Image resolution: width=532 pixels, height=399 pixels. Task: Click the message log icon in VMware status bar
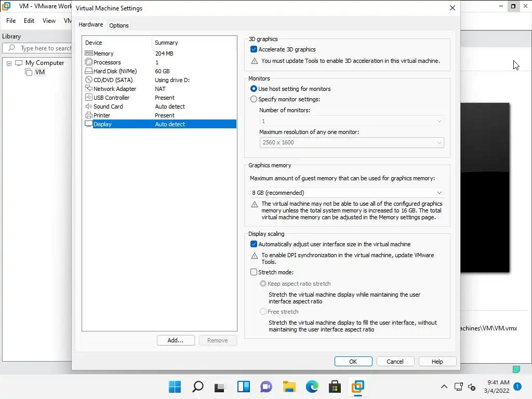[x=516, y=369]
